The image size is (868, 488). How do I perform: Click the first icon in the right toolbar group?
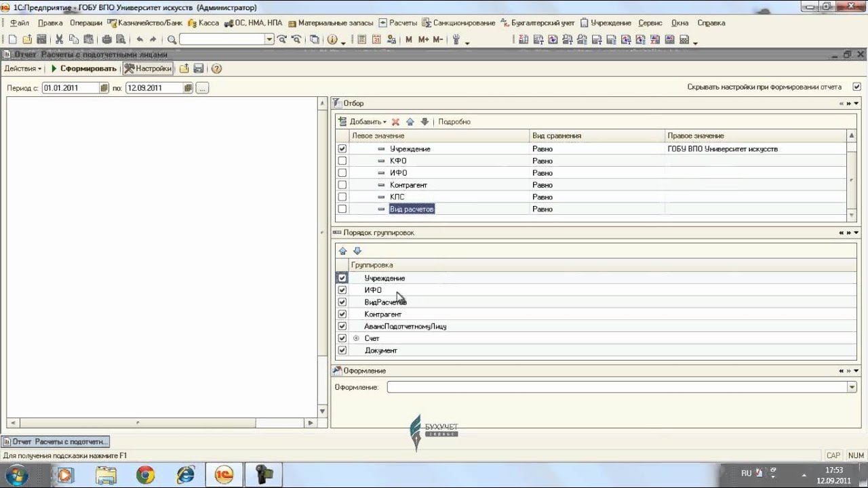click(x=524, y=39)
